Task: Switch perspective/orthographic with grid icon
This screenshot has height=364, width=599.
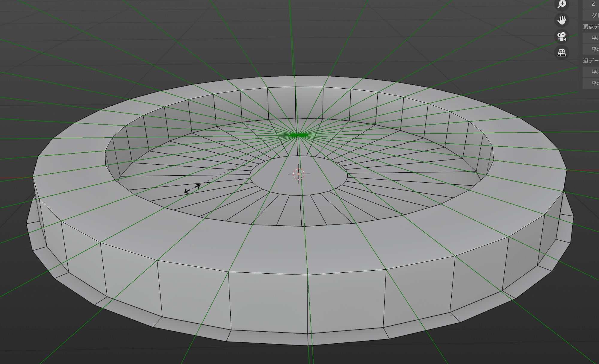Action: click(x=562, y=53)
